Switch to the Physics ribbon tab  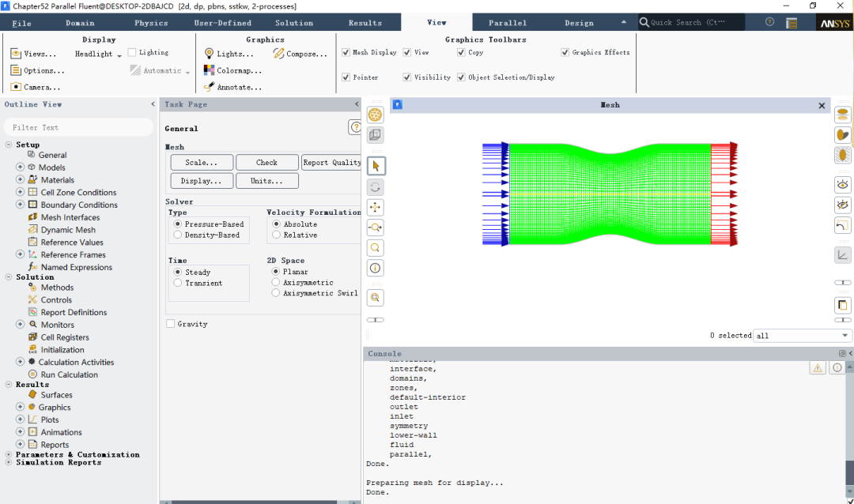point(151,23)
